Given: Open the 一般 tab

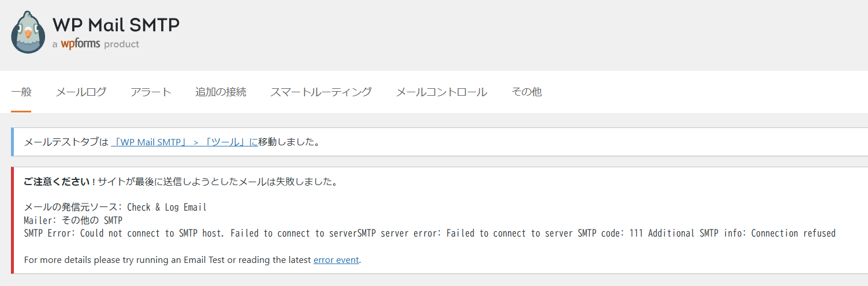Looking at the screenshot, I should pos(21,92).
